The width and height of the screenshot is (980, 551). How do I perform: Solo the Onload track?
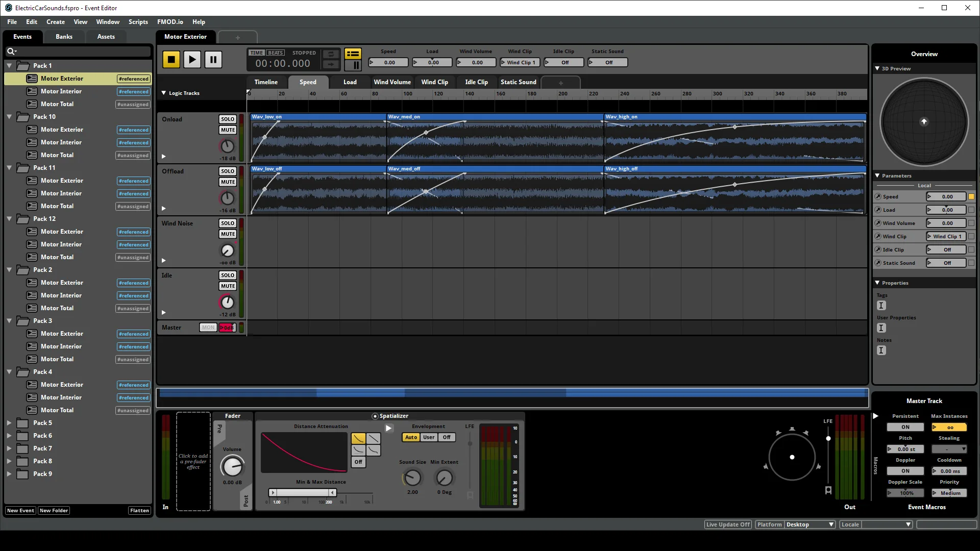228,119
